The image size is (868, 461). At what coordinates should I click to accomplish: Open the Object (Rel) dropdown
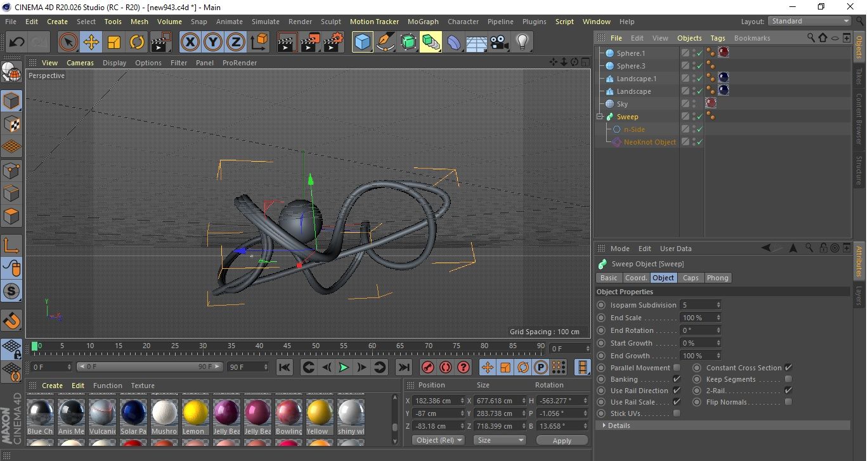click(438, 440)
